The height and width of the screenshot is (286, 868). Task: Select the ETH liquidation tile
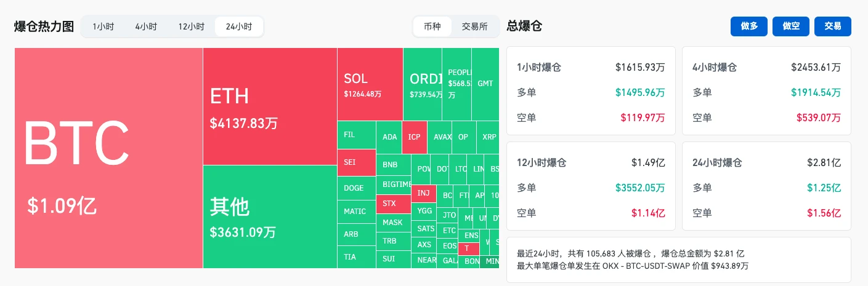[x=270, y=106]
